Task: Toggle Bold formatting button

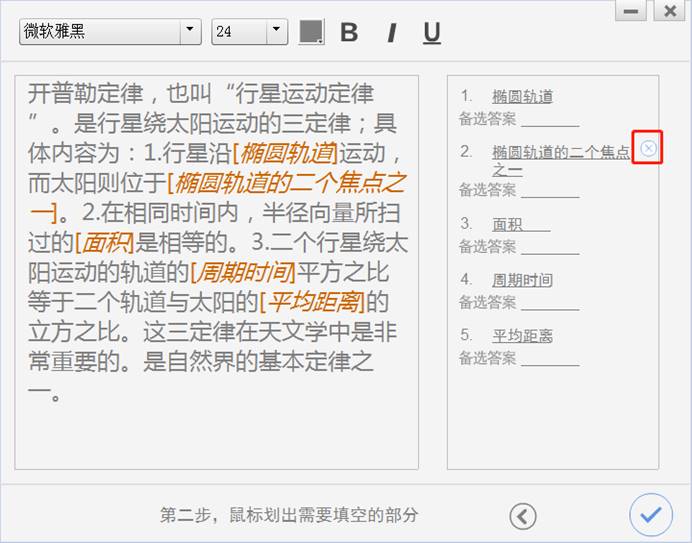Action: (349, 32)
